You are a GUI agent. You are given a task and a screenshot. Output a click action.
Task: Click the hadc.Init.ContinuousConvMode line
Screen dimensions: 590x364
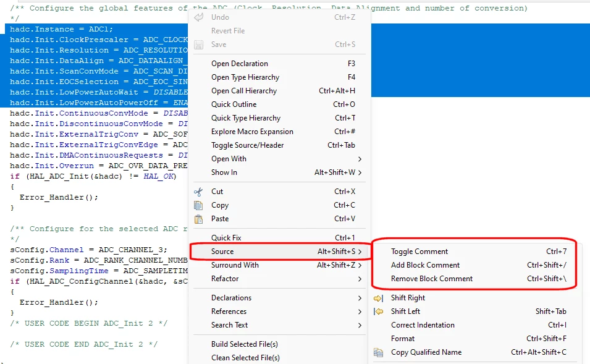99,113
